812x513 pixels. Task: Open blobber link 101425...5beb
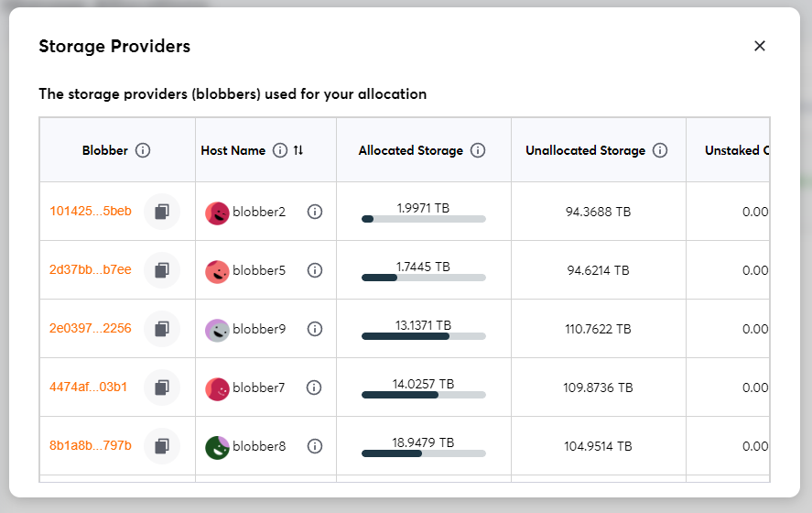(x=91, y=212)
